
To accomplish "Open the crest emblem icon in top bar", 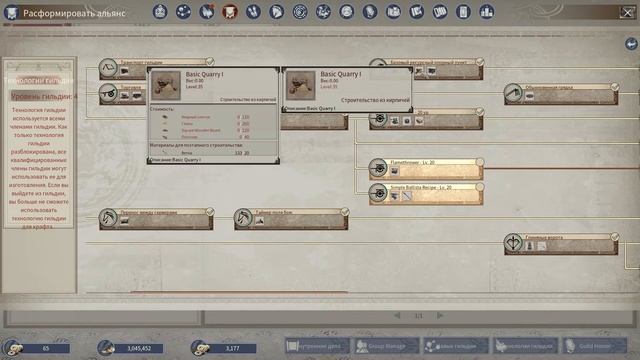I will 160,12.
